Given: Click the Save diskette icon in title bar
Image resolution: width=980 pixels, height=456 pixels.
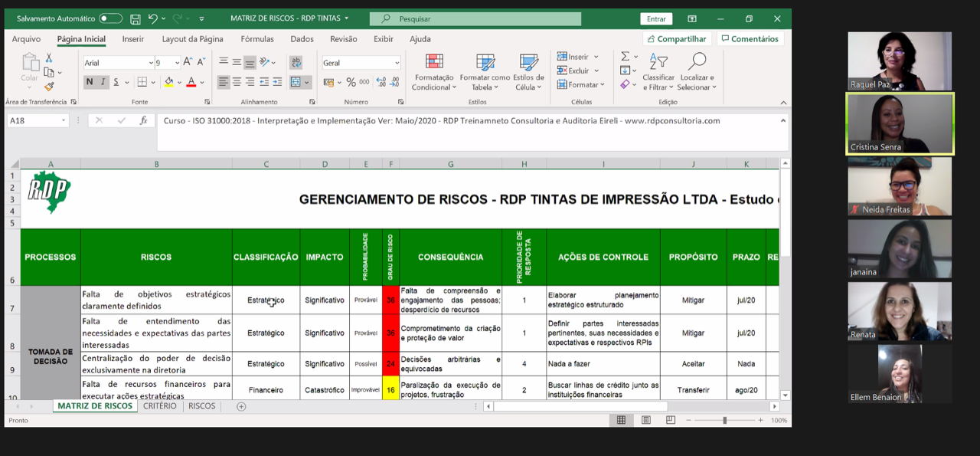Looking at the screenshot, I should [x=136, y=18].
